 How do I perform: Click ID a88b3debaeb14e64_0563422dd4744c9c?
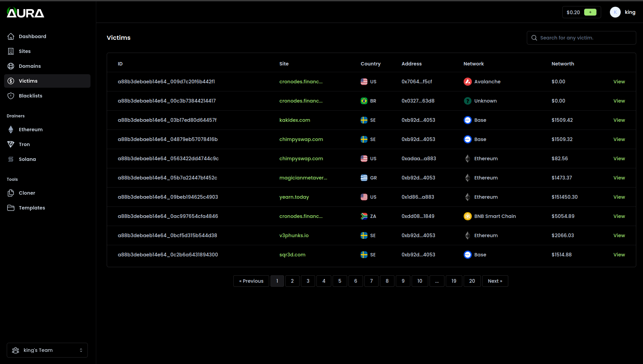click(168, 159)
